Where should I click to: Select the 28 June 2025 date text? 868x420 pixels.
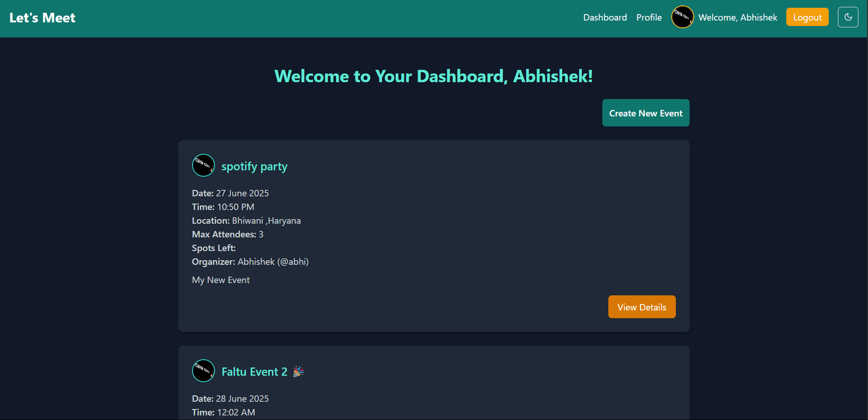pyautogui.click(x=242, y=399)
